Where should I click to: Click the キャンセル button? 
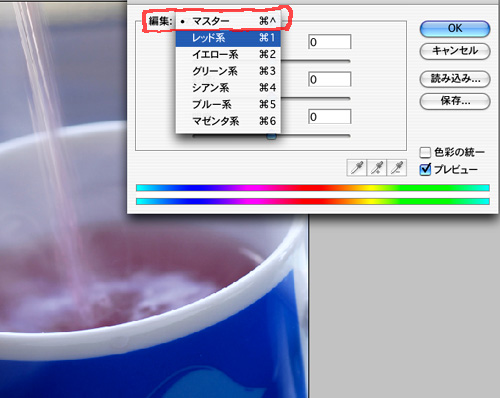pos(455,51)
